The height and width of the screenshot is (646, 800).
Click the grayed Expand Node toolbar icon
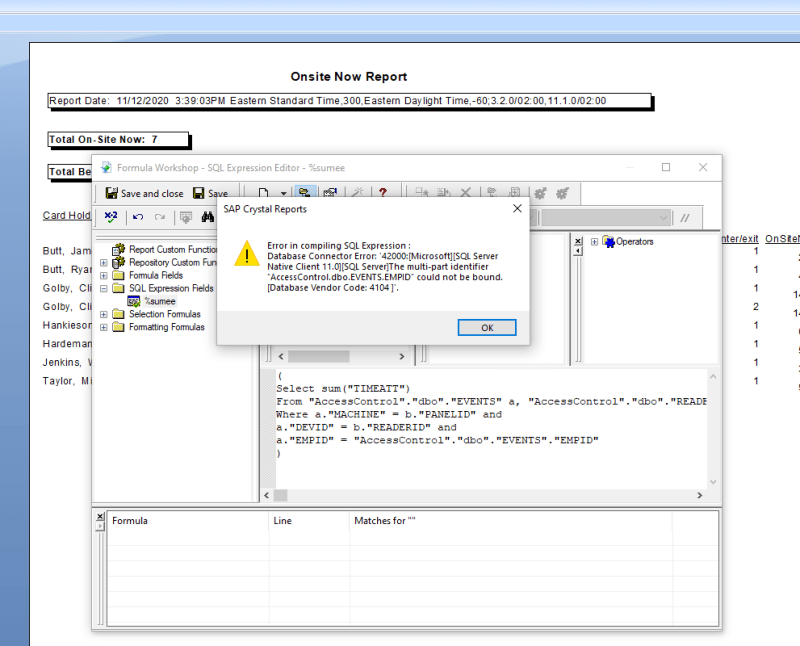pos(492,193)
